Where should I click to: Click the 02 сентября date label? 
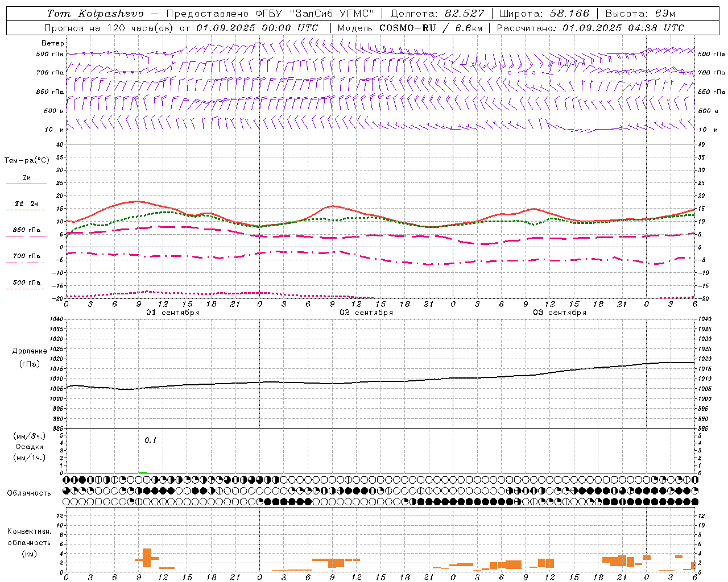(x=366, y=313)
